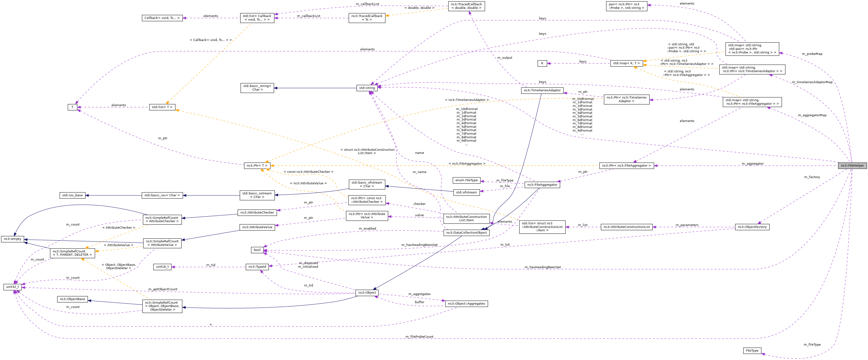This screenshot has height=360, width=868.
Task: Click the ns3::DataCollectionObject node
Action: tap(466, 233)
